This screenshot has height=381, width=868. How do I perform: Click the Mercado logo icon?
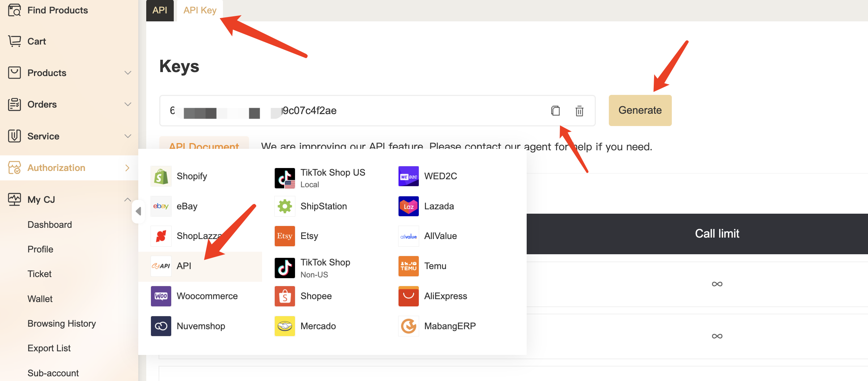pos(285,326)
